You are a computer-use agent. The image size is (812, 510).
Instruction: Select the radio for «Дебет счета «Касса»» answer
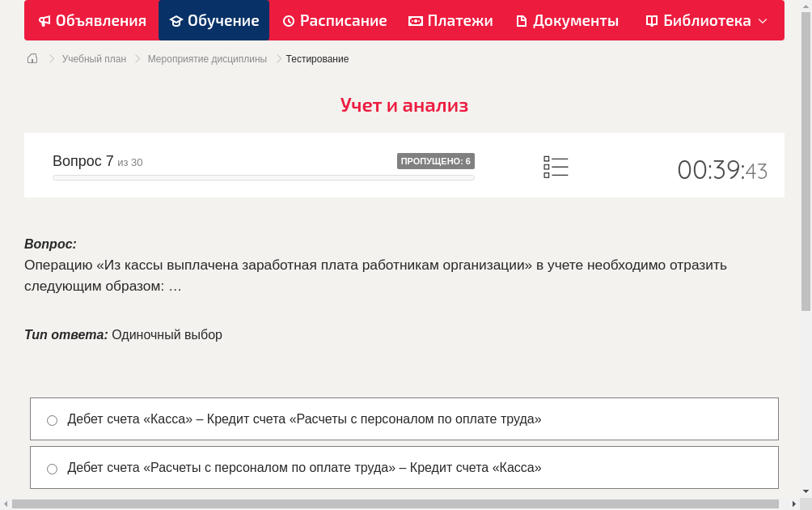(x=52, y=419)
